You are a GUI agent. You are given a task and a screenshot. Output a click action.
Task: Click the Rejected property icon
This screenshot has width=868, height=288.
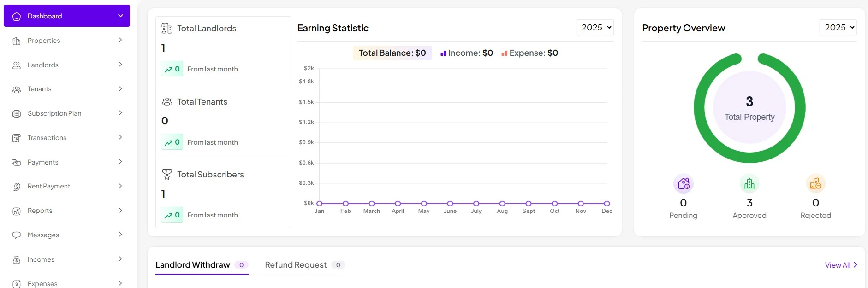pos(815,184)
